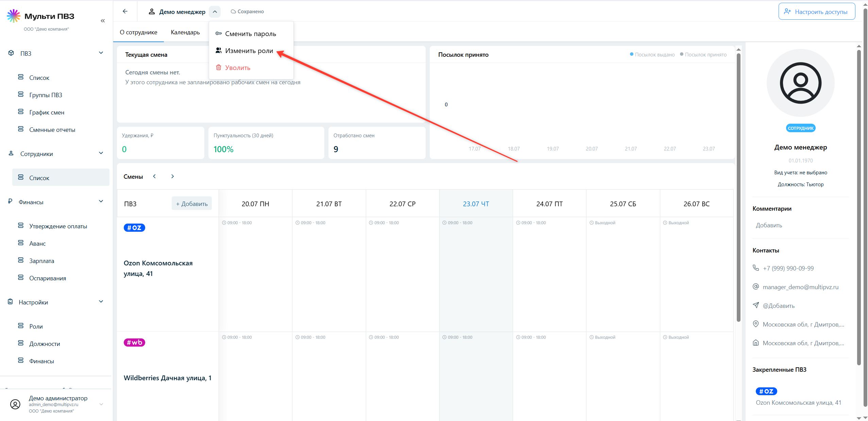The width and height of the screenshot is (868, 421).
Task: Click the @Добавить Telegram link
Action: [779, 305]
